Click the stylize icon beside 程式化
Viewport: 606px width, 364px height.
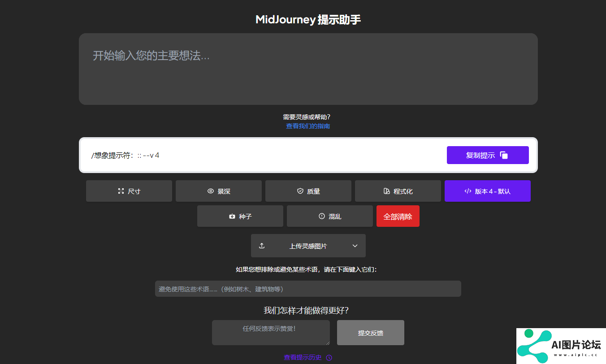[x=387, y=191]
